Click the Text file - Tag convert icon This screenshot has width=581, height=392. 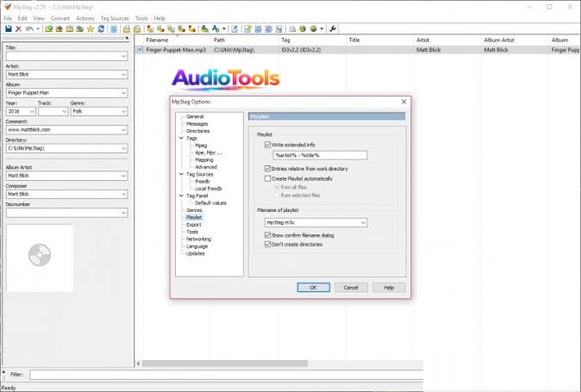tap(181, 29)
